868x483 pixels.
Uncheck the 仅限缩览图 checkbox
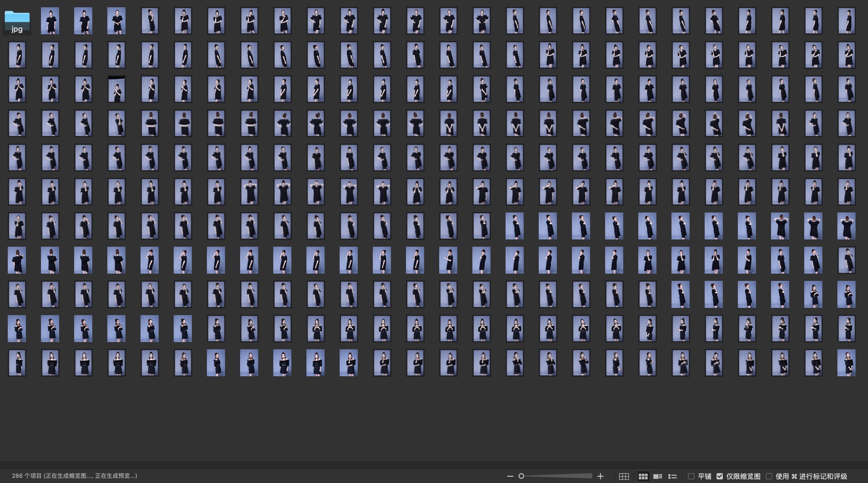720,476
